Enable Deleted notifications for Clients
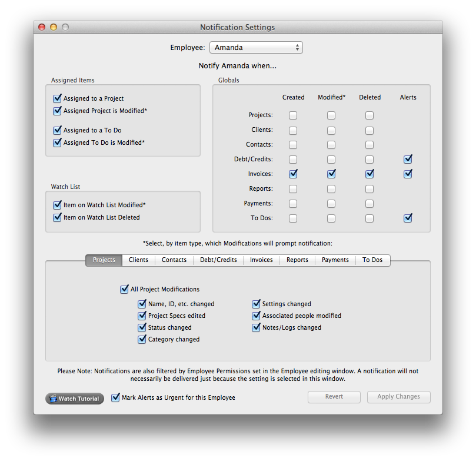This screenshot has width=476, height=461. [370, 130]
